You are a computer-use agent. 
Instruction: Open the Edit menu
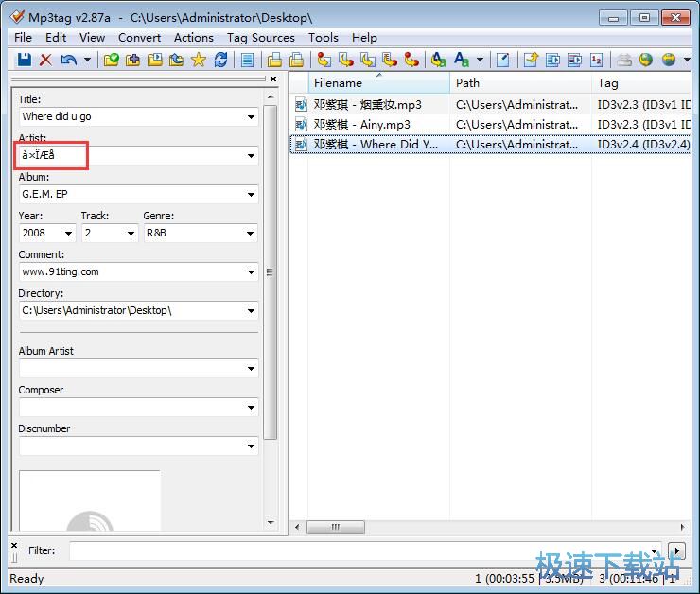pyautogui.click(x=56, y=38)
